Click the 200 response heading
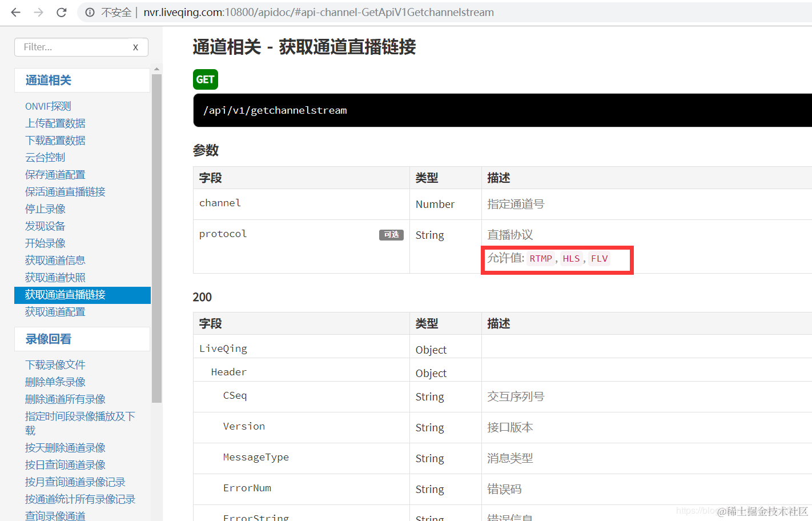 point(202,297)
